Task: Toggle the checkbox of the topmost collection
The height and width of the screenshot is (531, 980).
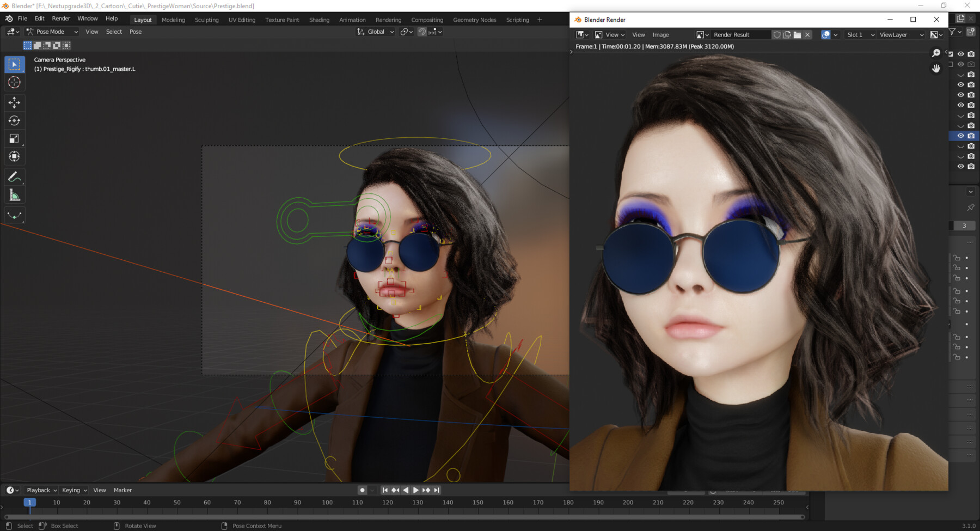Action: click(x=950, y=53)
